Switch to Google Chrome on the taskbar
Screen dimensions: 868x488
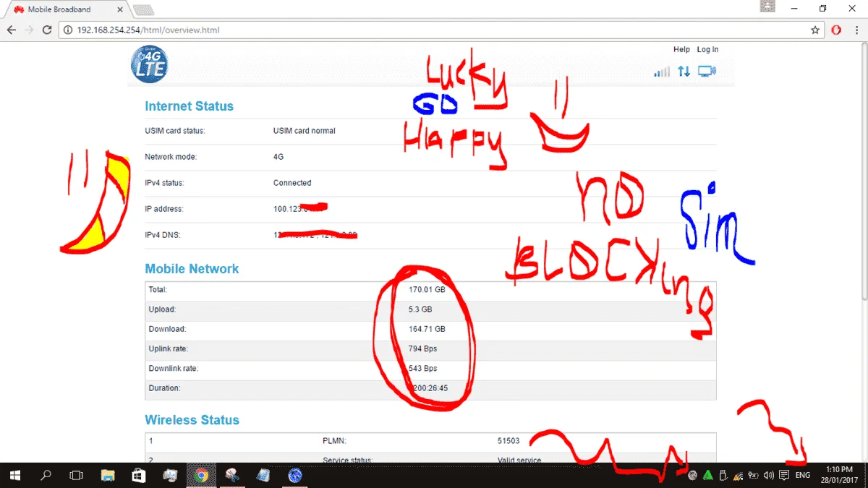coord(202,475)
